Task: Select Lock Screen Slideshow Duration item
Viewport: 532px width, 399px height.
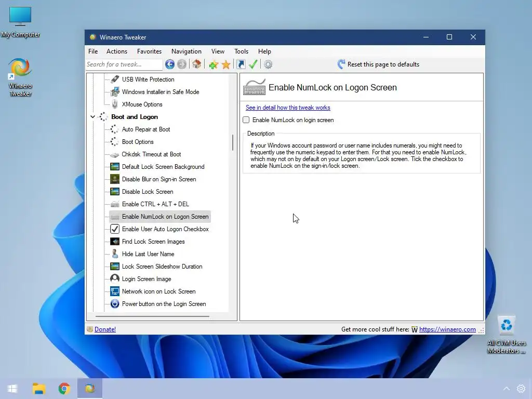Action: (x=162, y=267)
